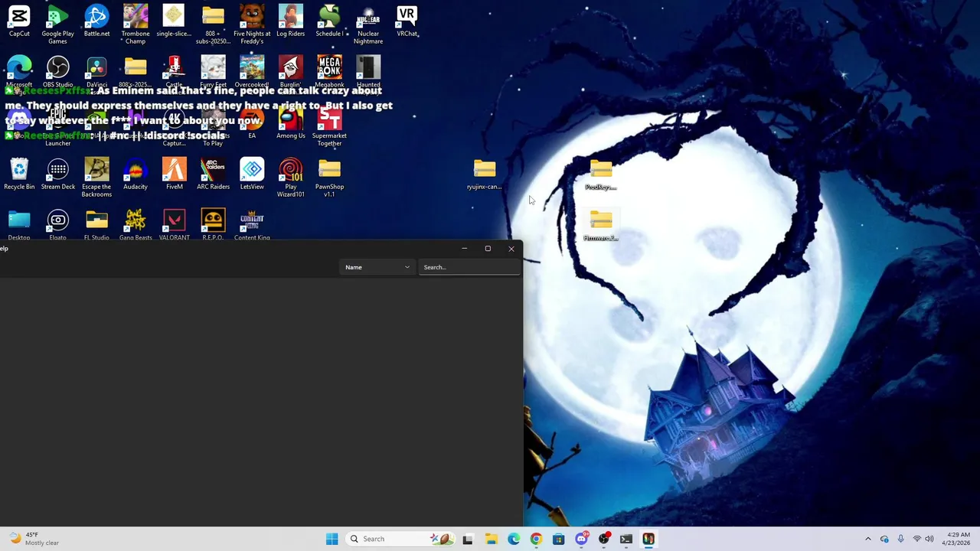
Task: Select the Battle.net desktop icon
Action: [96, 21]
